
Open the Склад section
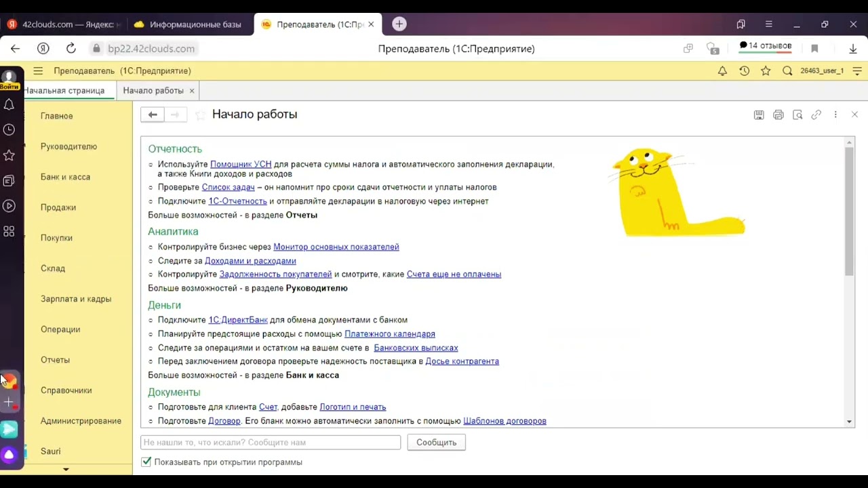pyautogui.click(x=53, y=268)
